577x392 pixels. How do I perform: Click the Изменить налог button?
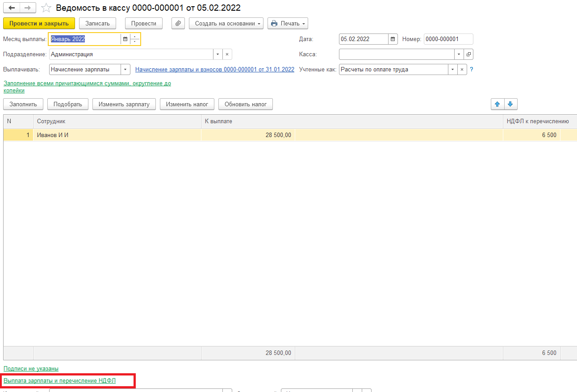click(187, 104)
